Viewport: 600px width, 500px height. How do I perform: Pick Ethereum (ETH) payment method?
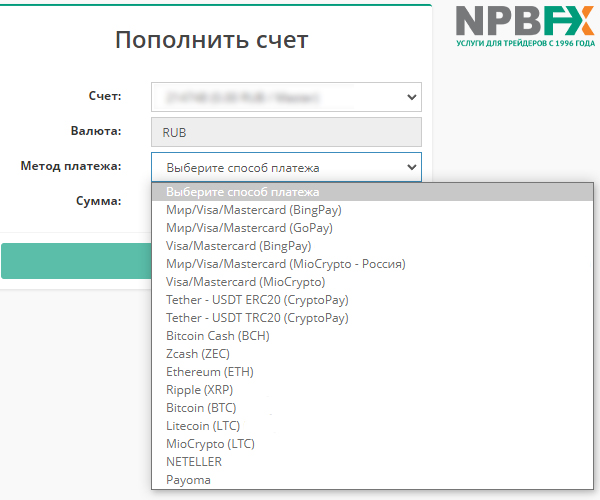pos(372,372)
